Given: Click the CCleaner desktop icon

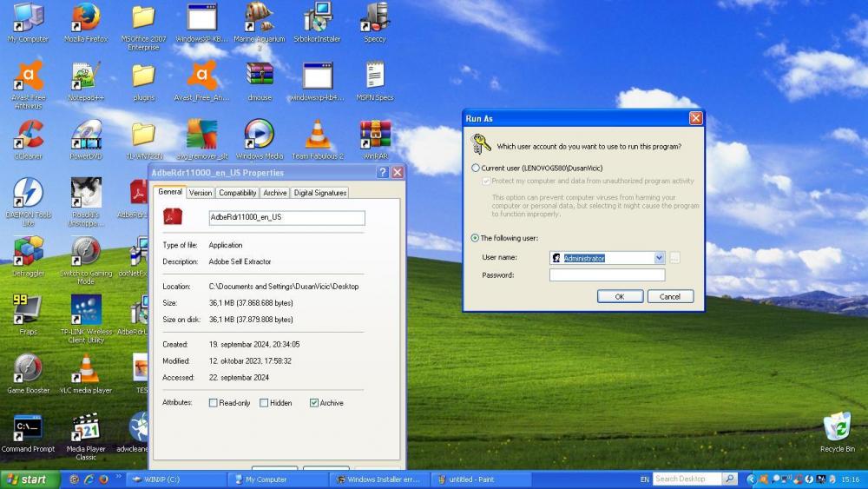Looking at the screenshot, I should [28, 135].
